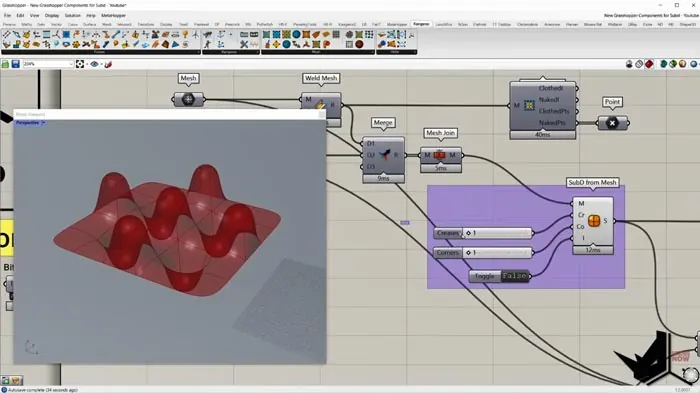700x393 pixels.
Task: Toggle the document preview settings green icon
Action: [x=673, y=64]
